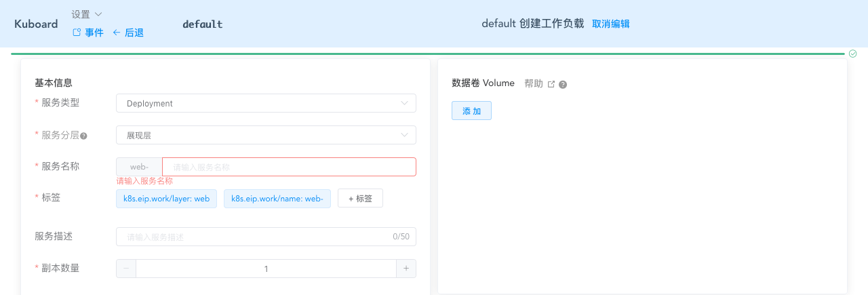Click the 后退 back arrow icon
Screen dimensions: 868x295
tap(117, 33)
